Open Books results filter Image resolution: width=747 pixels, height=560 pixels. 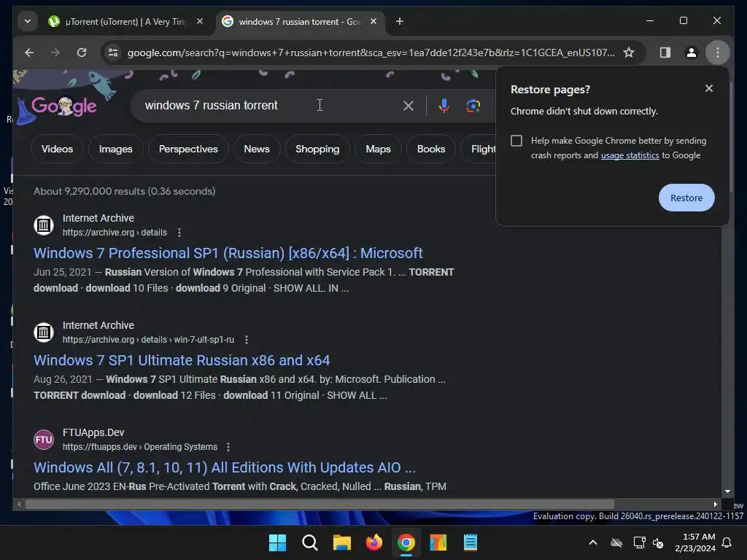pyautogui.click(x=431, y=149)
